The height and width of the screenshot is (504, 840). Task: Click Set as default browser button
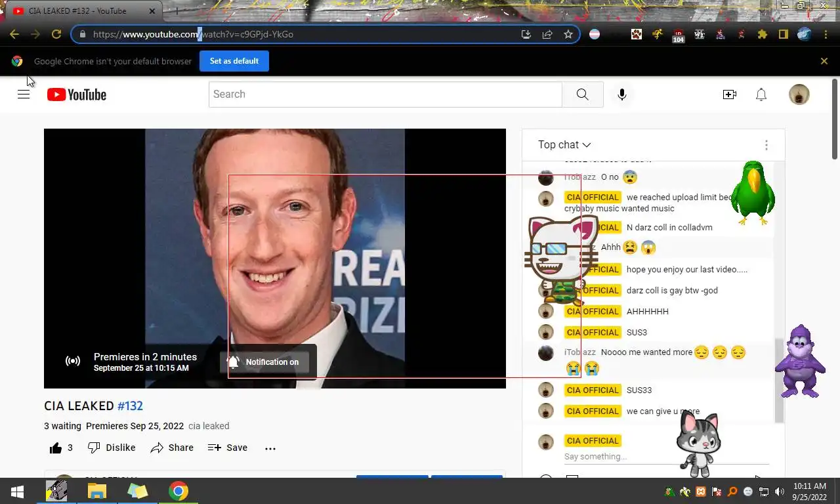click(x=234, y=61)
